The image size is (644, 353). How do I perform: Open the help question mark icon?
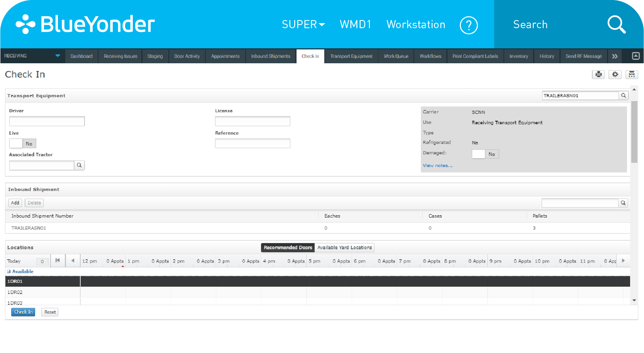point(469,25)
